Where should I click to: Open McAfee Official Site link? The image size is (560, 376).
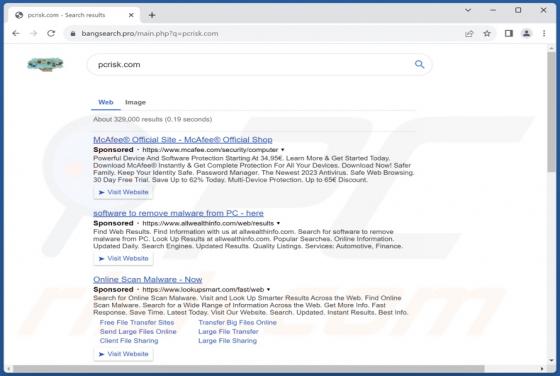(x=182, y=140)
